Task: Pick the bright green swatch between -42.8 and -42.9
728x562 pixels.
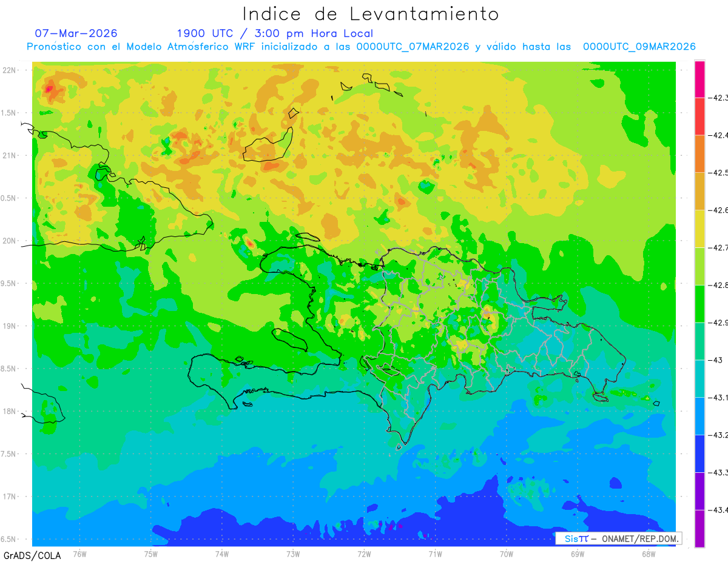Action: (699, 304)
